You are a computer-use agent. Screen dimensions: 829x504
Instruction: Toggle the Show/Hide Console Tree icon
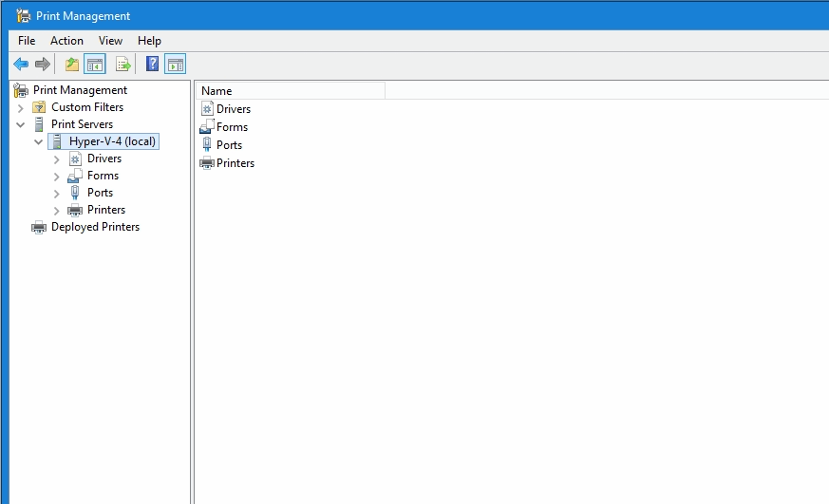click(95, 65)
